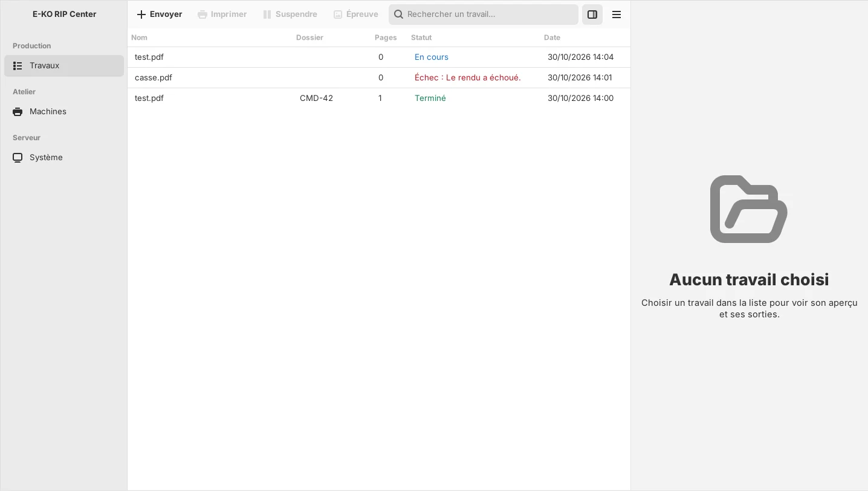
Task: Click the printer icon for Imprimer
Action: [202, 15]
